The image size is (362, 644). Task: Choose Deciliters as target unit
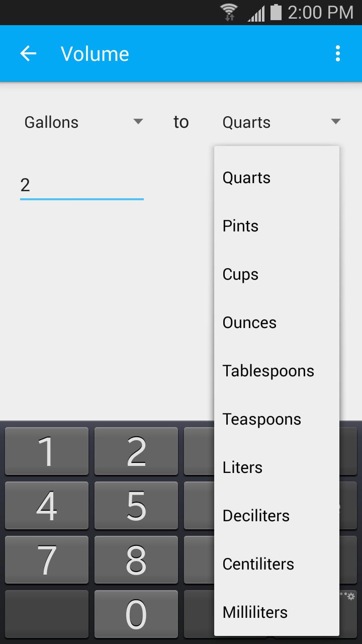277,516
